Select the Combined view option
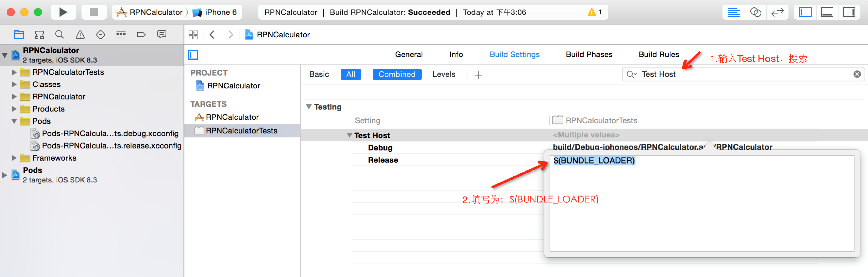This screenshot has height=277, width=868. coord(397,74)
